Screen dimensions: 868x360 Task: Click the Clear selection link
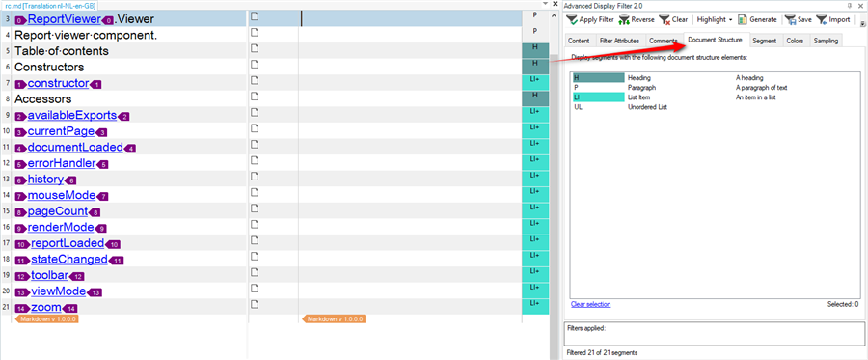coord(590,304)
